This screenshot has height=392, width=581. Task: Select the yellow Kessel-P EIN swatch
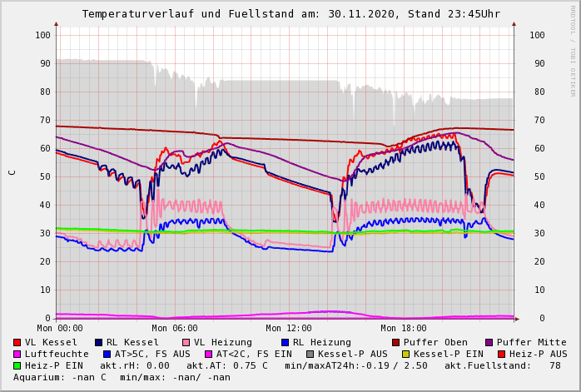click(x=405, y=354)
